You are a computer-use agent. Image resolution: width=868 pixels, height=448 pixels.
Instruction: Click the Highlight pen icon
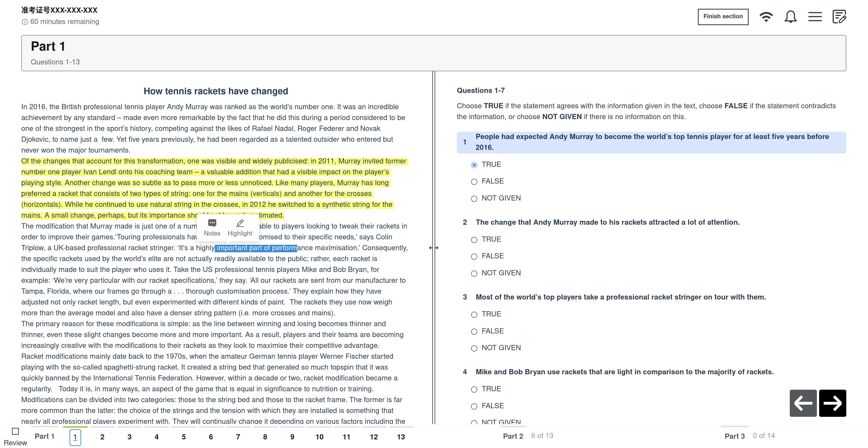click(240, 223)
